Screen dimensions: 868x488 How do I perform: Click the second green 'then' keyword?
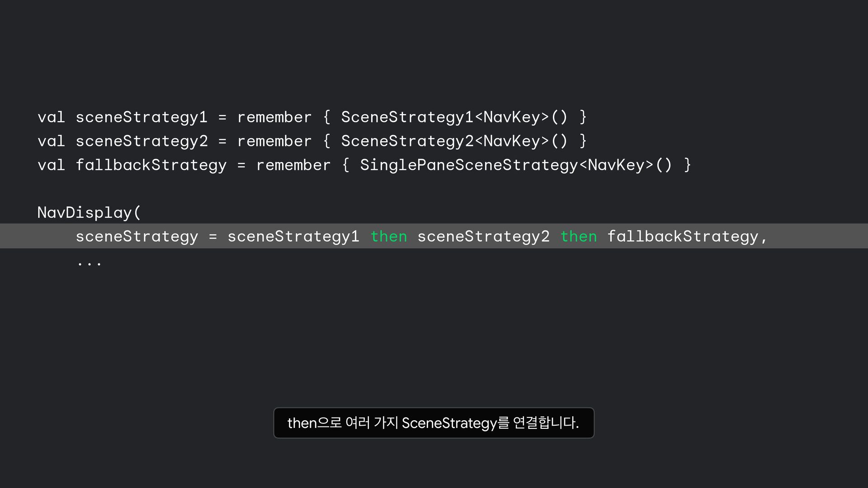point(578,236)
